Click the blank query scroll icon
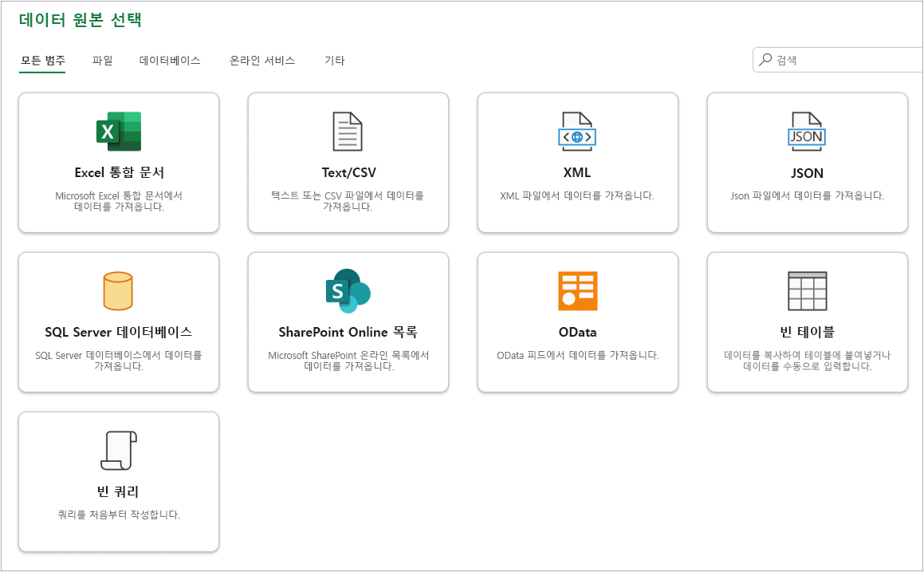Image resolution: width=924 pixels, height=572 pixels. (119, 451)
